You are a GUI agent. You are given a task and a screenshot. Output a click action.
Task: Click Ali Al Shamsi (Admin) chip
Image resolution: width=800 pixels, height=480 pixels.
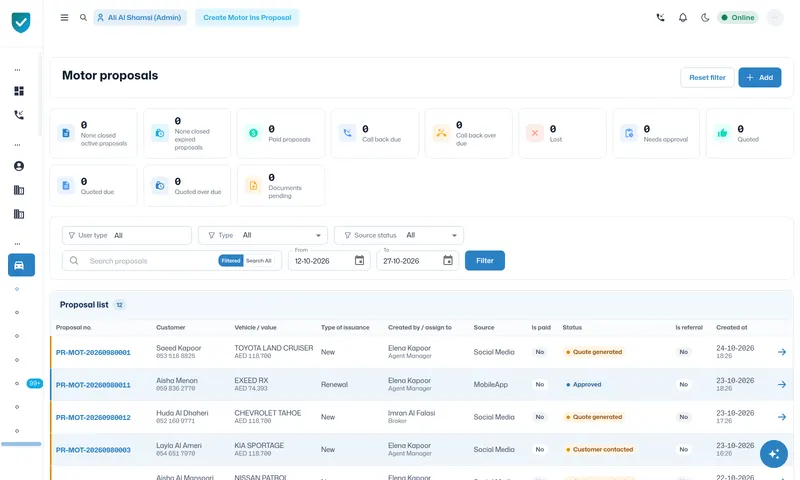pyautogui.click(x=140, y=17)
